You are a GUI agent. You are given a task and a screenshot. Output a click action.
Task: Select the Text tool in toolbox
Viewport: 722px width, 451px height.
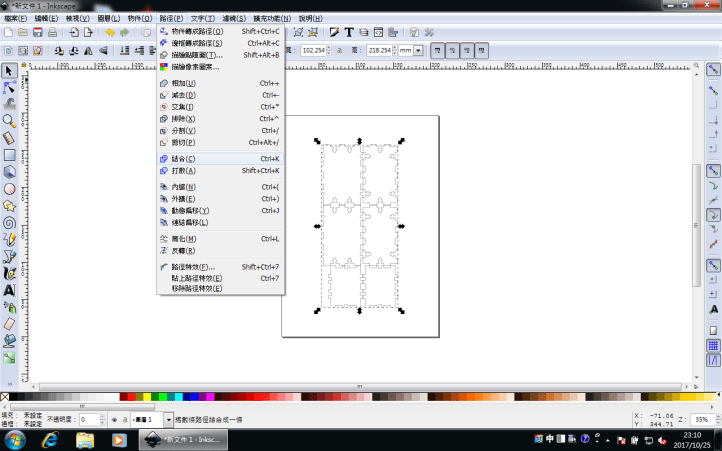point(9,290)
